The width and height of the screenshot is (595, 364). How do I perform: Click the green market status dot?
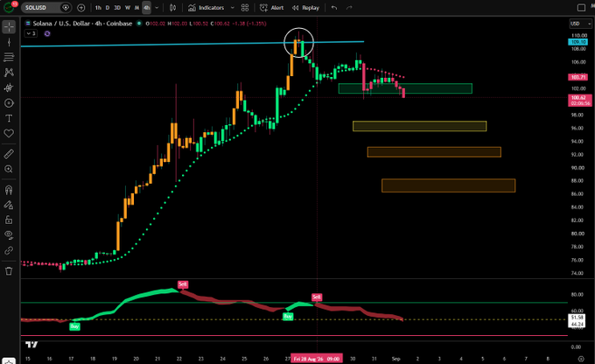(139, 24)
